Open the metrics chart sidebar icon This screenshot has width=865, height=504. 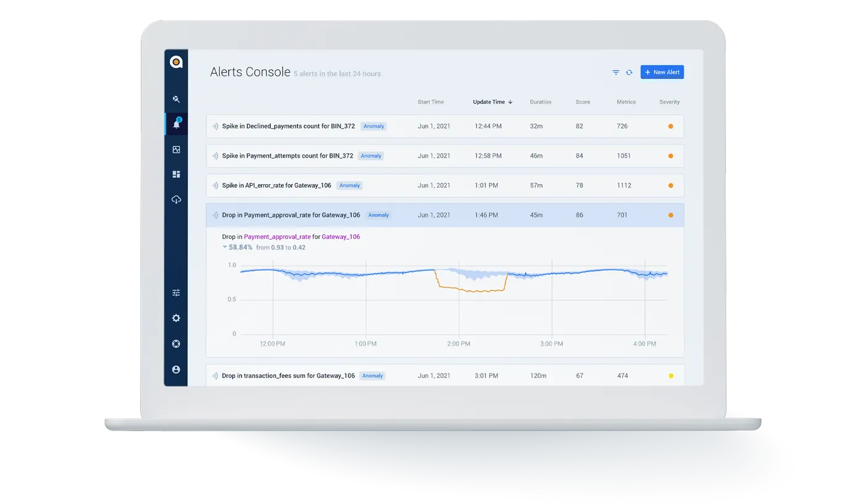tap(176, 149)
